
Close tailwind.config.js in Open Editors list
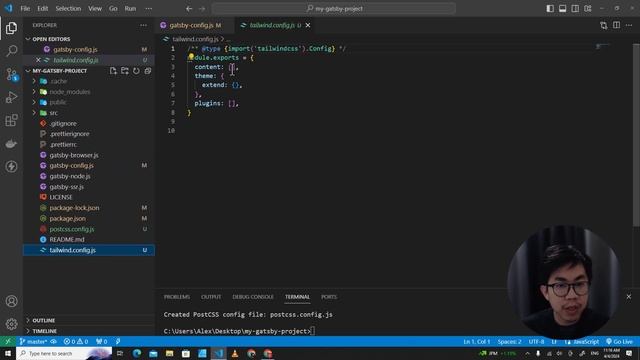[38, 60]
